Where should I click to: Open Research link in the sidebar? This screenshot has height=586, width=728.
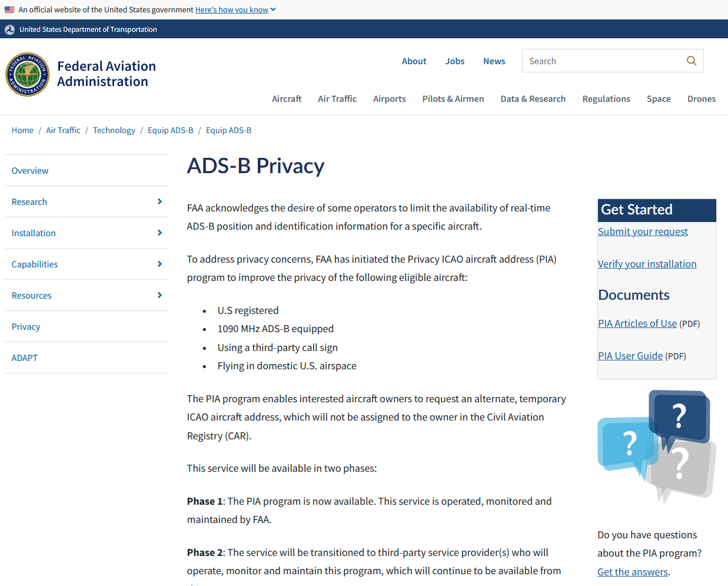click(29, 202)
